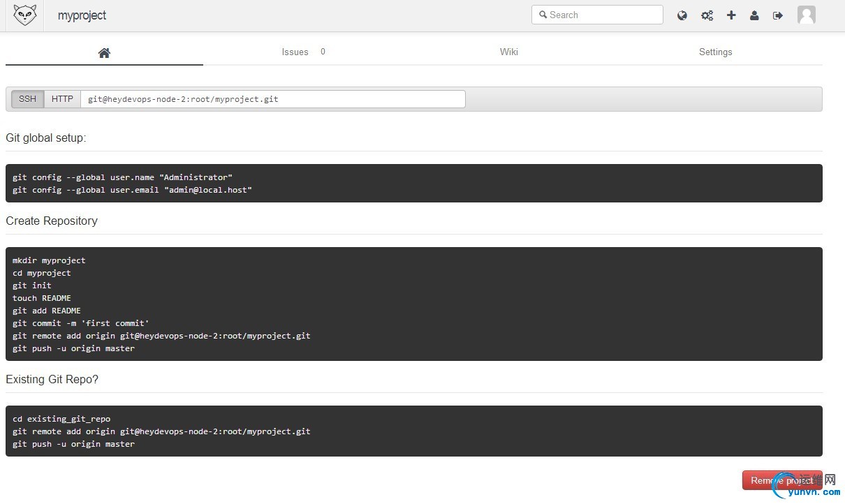Click the repository URL input field
This screenshot has height=504, width=845.
point(273,99)
